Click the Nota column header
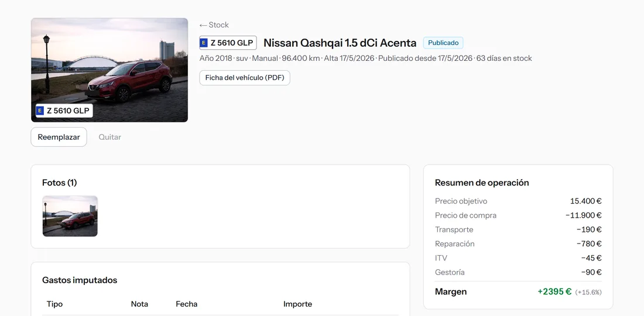The width and height of the screenshot is (644, 316). 140,304
